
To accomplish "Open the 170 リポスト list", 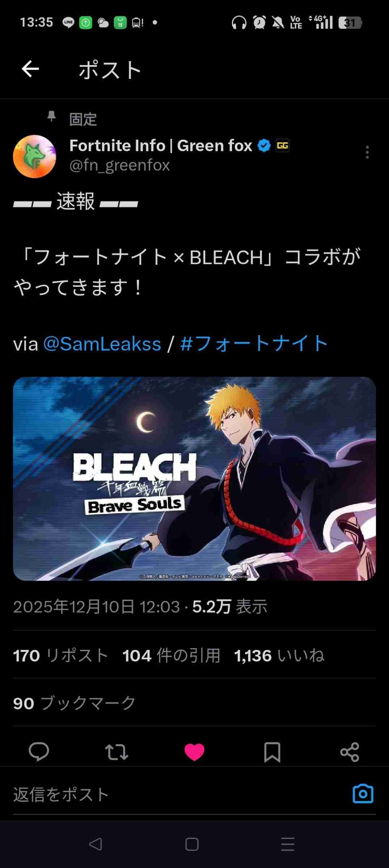I will click(x=61, y=655).
